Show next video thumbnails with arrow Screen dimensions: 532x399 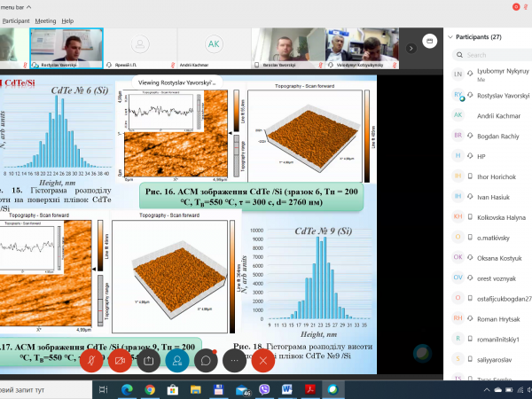[412, 47]
